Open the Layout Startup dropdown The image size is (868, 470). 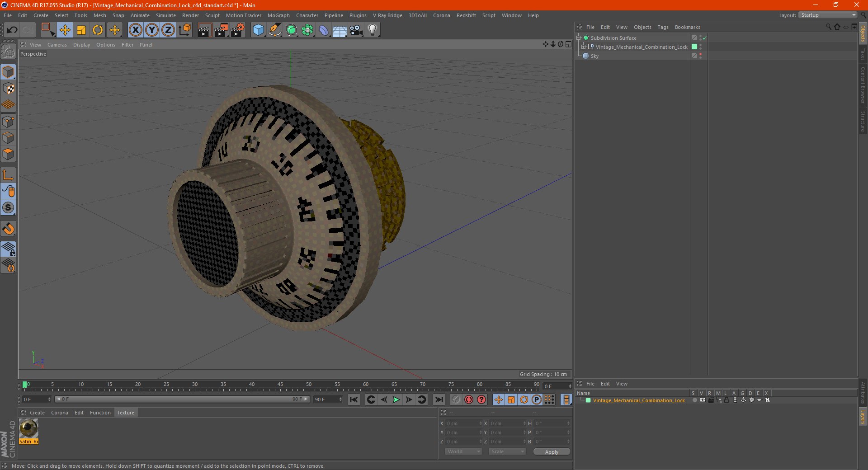pos(828,15)
